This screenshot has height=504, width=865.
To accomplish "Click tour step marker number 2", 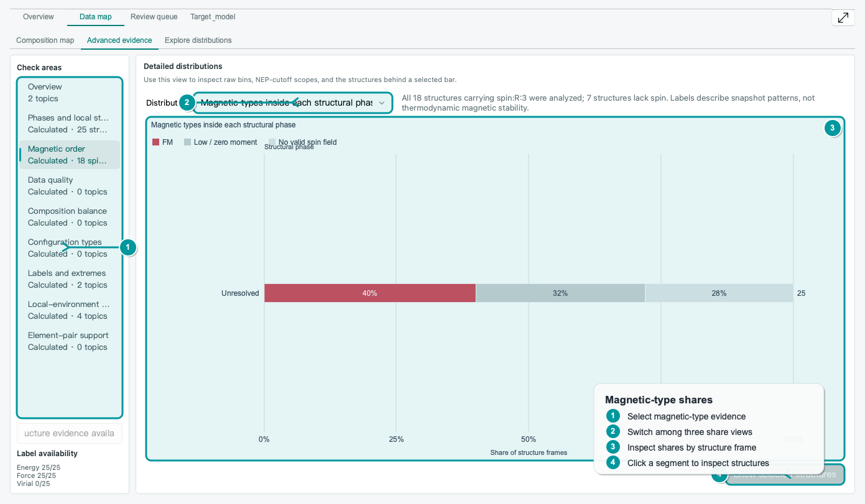I will click(187, 103).
